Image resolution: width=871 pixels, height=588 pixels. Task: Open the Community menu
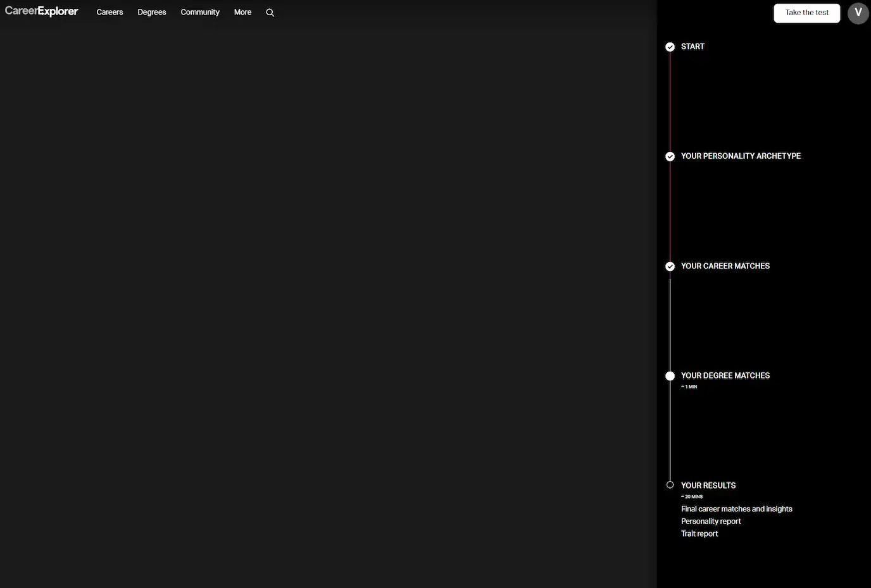(200, 12)
